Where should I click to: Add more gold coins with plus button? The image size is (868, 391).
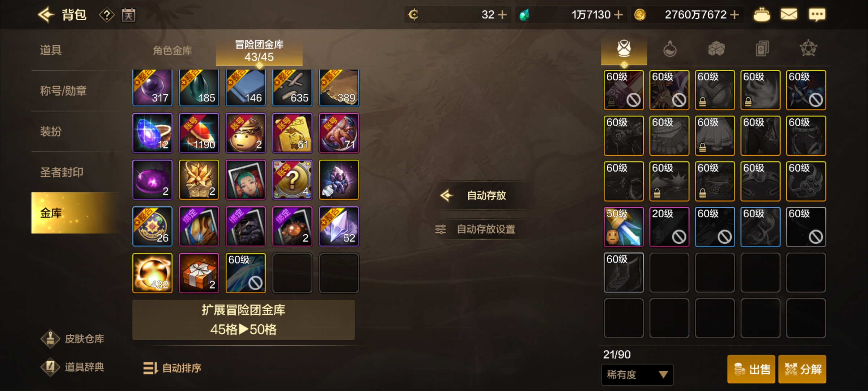click(735, 15)
